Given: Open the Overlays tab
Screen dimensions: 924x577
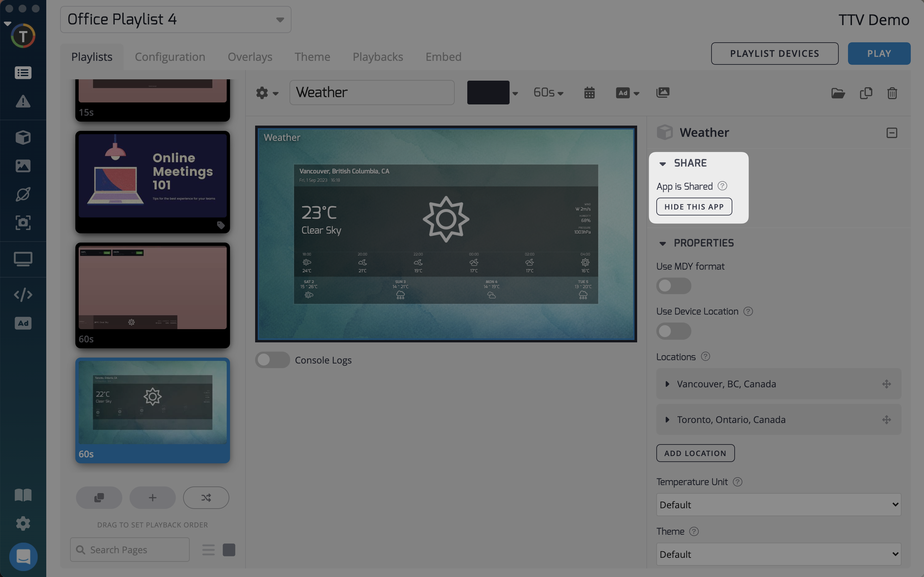Looking at the screenshot, I should click(250, 57).
